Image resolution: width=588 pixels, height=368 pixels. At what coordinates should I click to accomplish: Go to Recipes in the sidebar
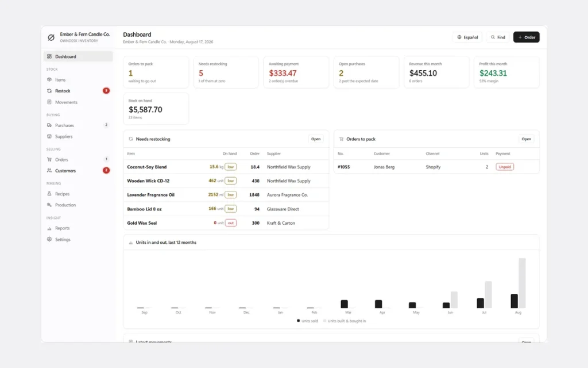(78, 194)
